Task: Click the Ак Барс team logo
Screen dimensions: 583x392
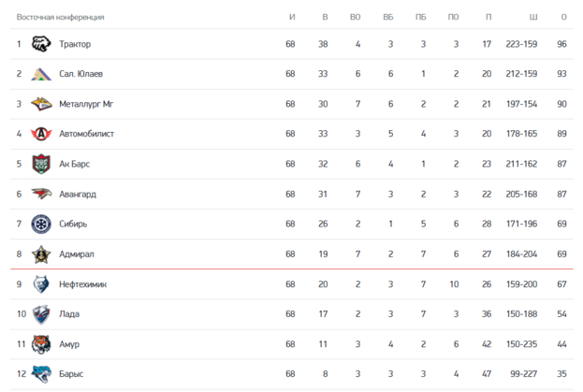Action: [x=41, y=164]
